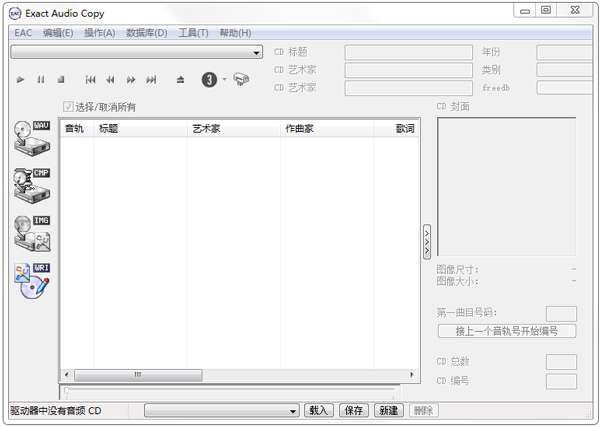
Task: Click the 保存 button
Action: click(354, 411)
